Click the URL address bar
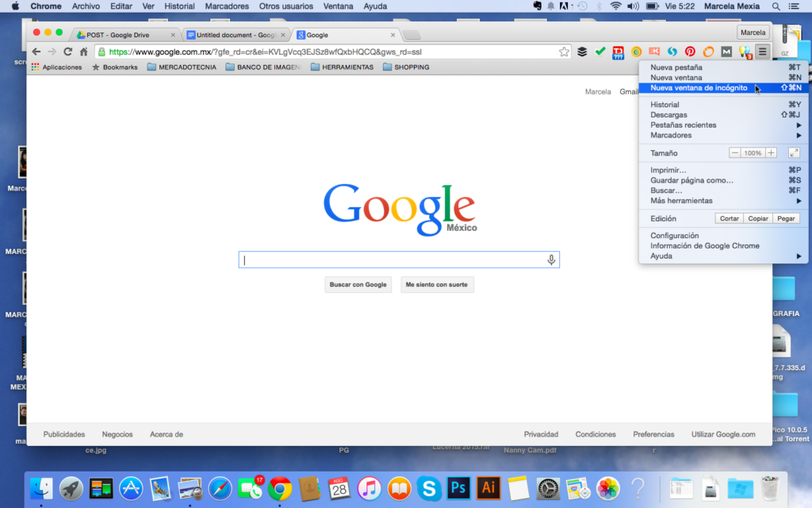The width and height of the screenshot is (812, 508). 331,52
